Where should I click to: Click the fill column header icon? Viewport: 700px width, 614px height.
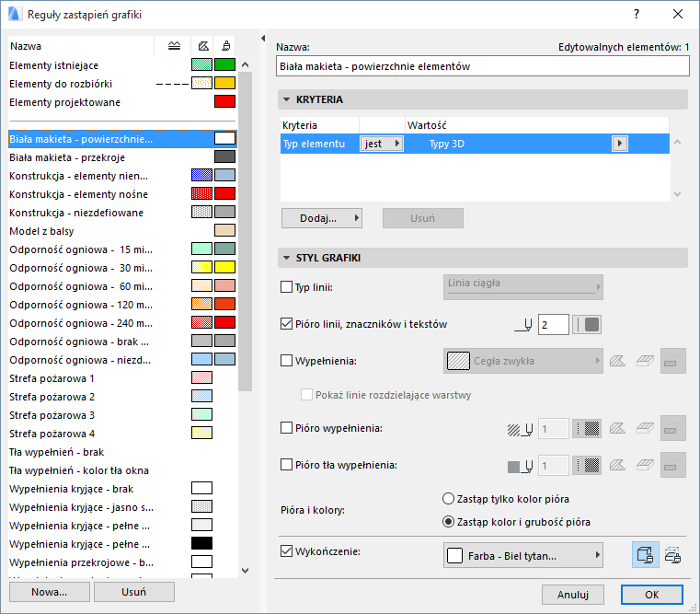point(203,46)
